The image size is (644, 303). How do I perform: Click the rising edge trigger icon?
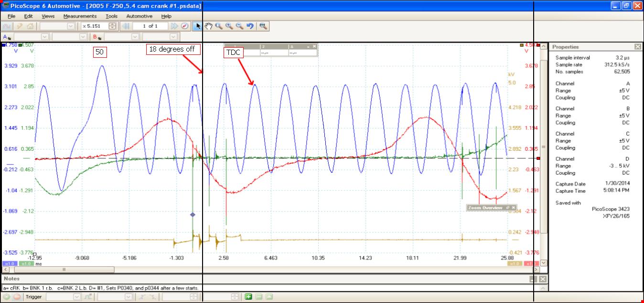point(142,297)
